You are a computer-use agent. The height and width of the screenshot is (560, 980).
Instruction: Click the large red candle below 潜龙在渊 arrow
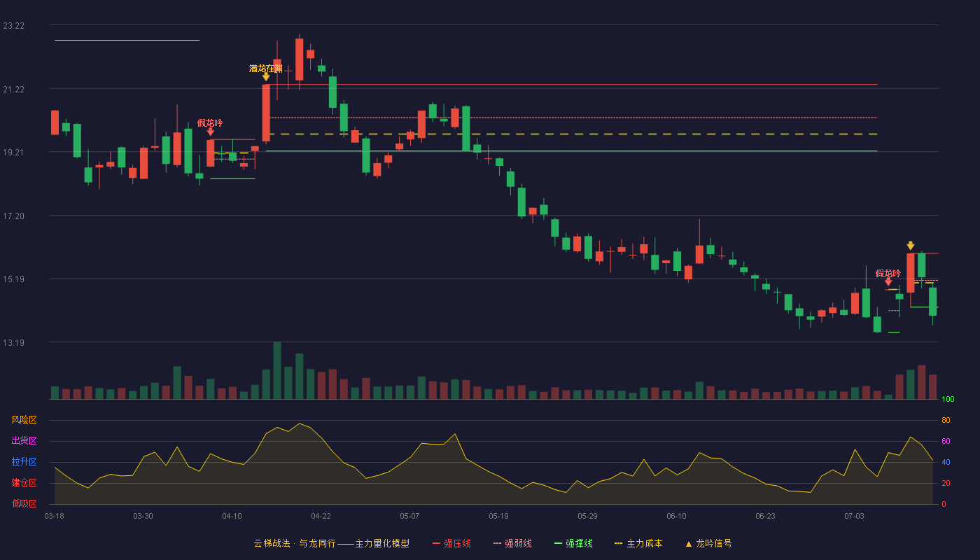click(x=266, y=113)
